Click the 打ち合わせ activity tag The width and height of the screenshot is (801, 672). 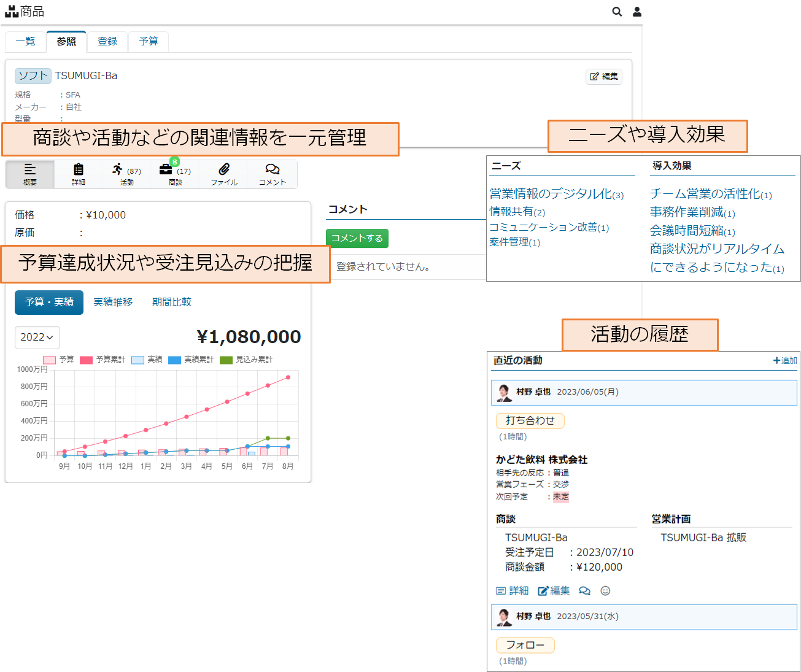[x=530, y=420]
